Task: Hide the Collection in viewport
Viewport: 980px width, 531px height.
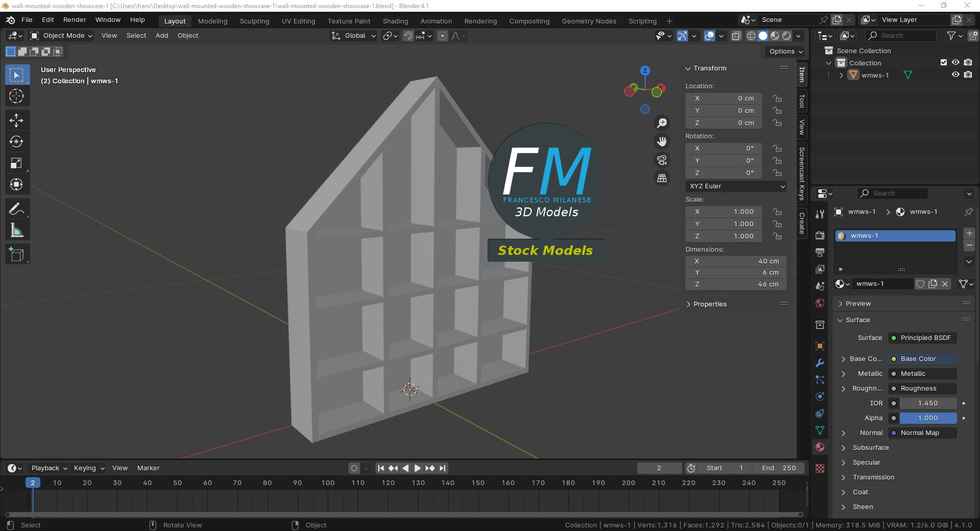Action: [x=955, y=63]
